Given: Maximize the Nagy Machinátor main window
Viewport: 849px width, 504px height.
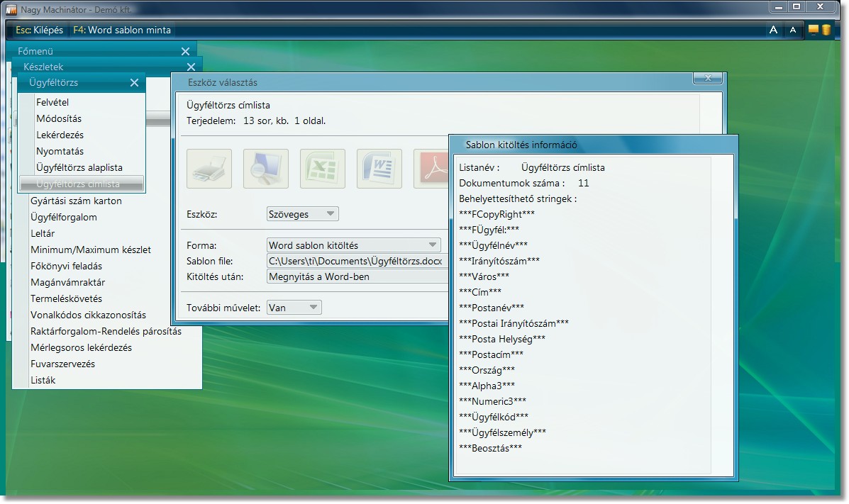Looking at the screenshot, I should (x=797, y=7).
